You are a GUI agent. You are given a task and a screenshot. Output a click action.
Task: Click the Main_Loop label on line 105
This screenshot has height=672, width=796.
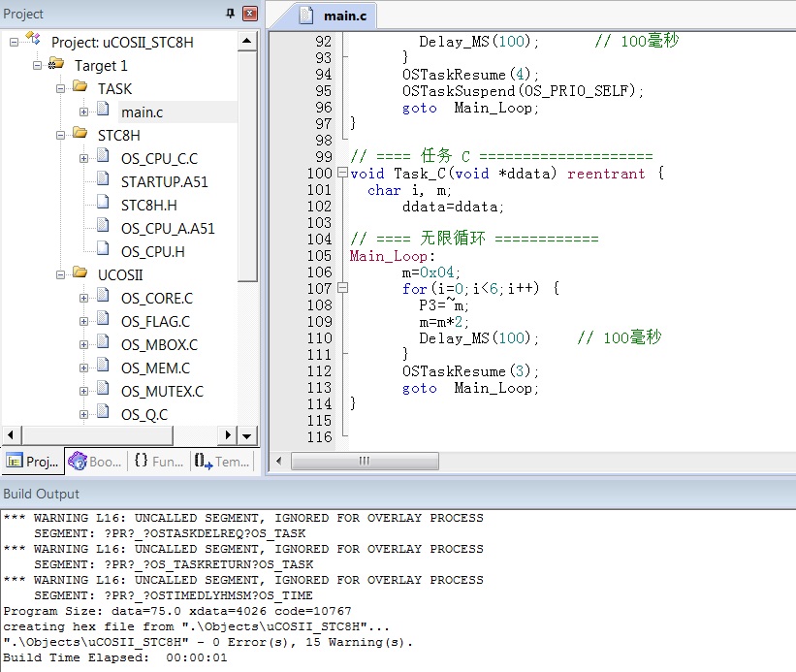click(x=389, y=256)
